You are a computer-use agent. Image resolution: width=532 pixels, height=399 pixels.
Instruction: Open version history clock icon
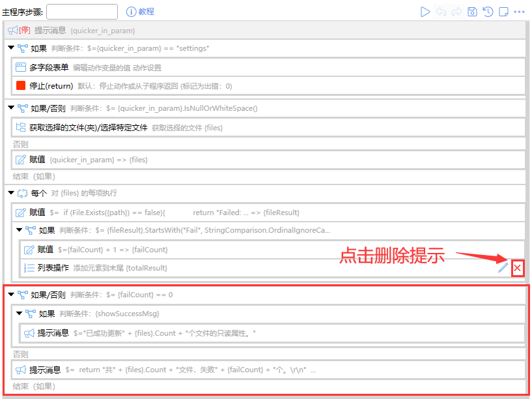pyautogui.click(x=488, y=12)
